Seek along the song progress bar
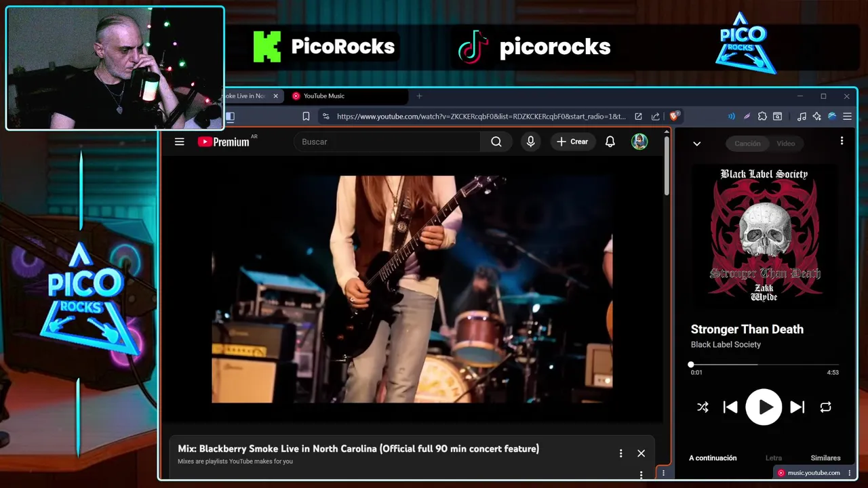The height and width of the screenshot is (488, 868). (765, 365)
